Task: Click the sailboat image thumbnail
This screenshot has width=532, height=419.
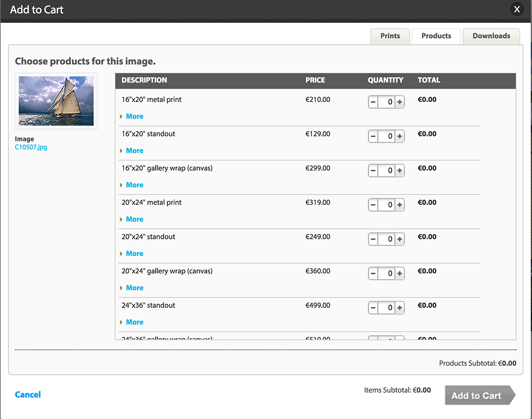Action: pos(56,101)
